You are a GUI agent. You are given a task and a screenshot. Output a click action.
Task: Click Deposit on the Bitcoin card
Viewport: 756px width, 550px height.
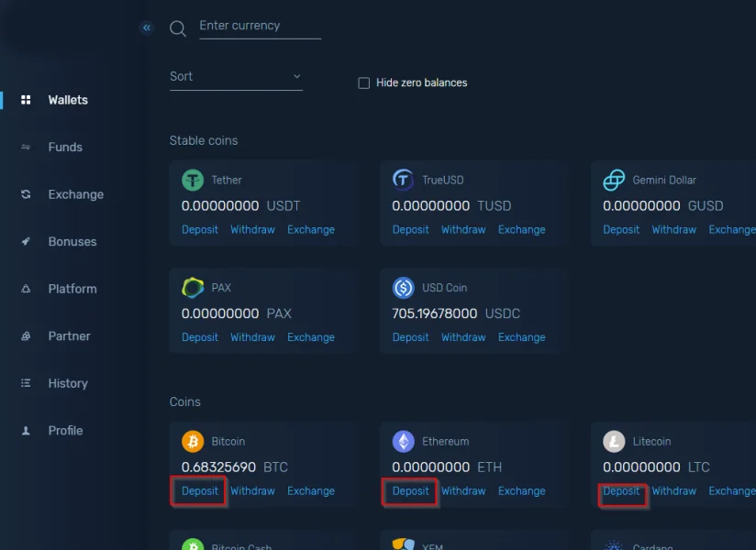[x=200, y=490]
